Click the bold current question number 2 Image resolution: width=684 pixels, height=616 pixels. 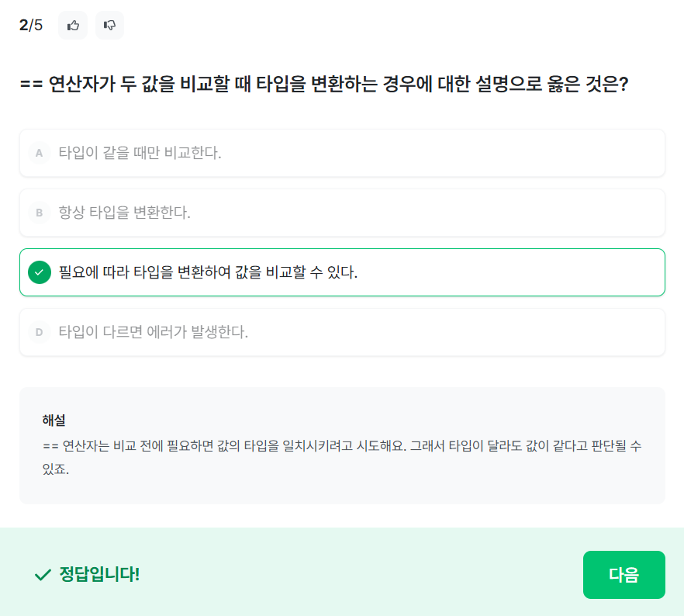point(23,26)
